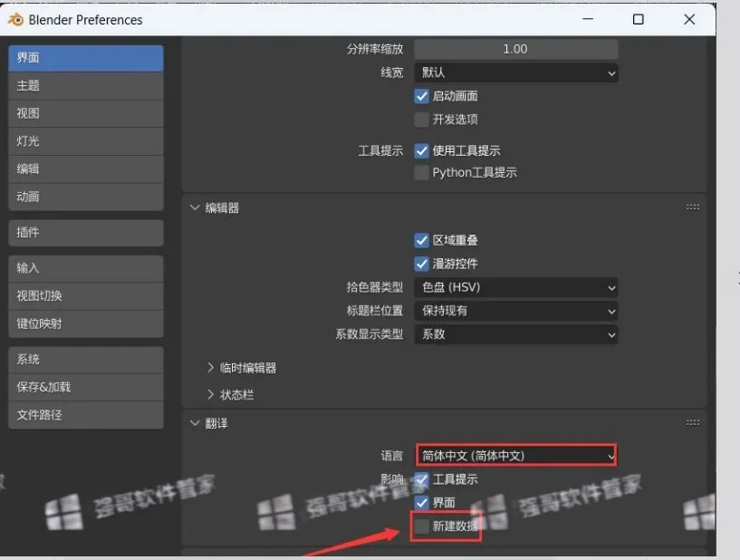Screen dimensions: 740x560
Task: Open the 标题栏位置 dropdown
Action: (516, 311)
